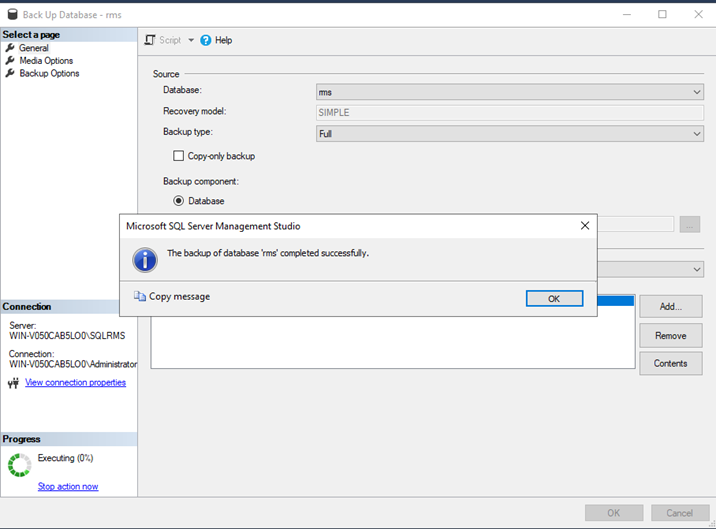Minimize the Back Up Database window

click(627, 15)
